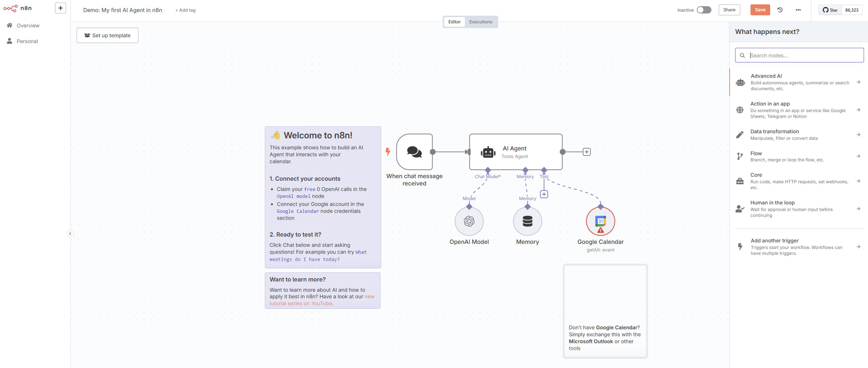
Task: Select the OpenAI Model node
Action: (469, 221)
